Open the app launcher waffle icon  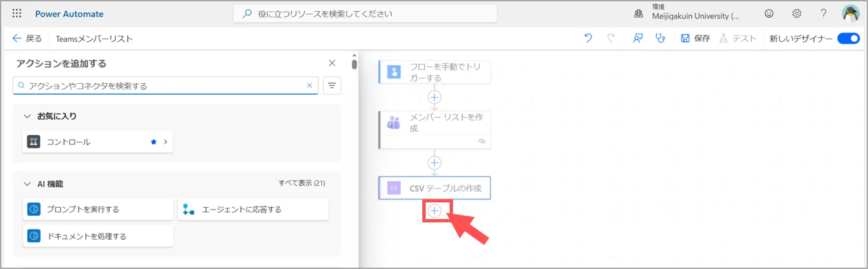(x=17, y=13)
